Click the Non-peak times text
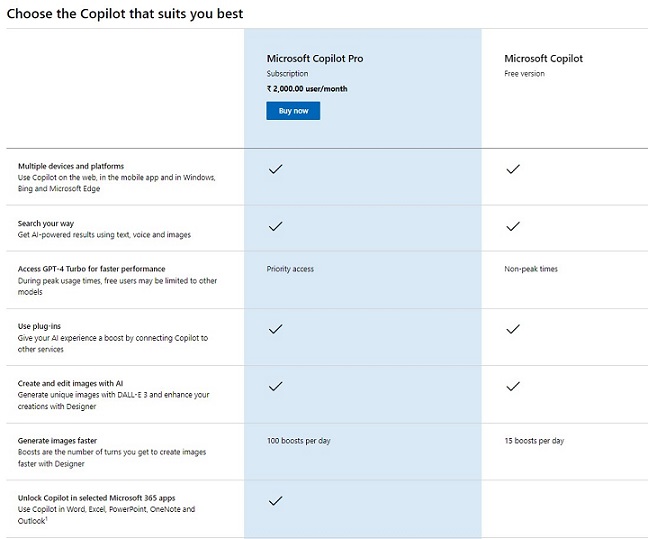 coord(533,269)
